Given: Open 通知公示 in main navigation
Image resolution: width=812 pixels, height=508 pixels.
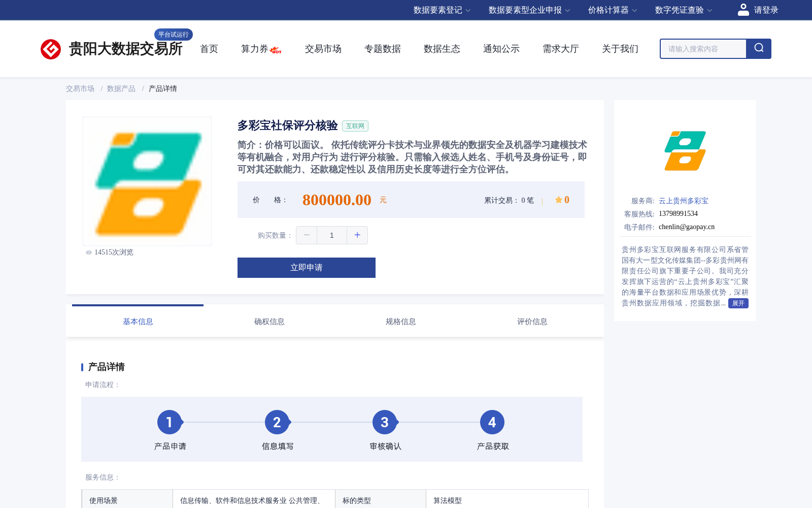Looking at the screenshot, I should point(501,49).
